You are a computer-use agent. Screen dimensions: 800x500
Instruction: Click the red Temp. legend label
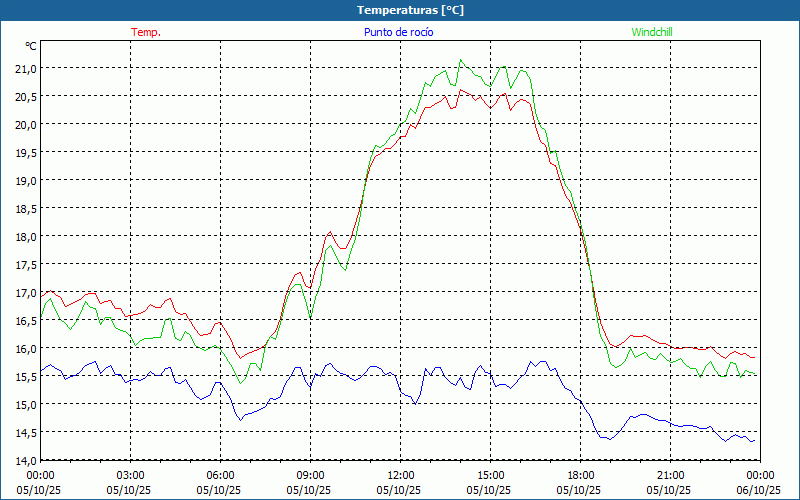[x=146, y=32]
